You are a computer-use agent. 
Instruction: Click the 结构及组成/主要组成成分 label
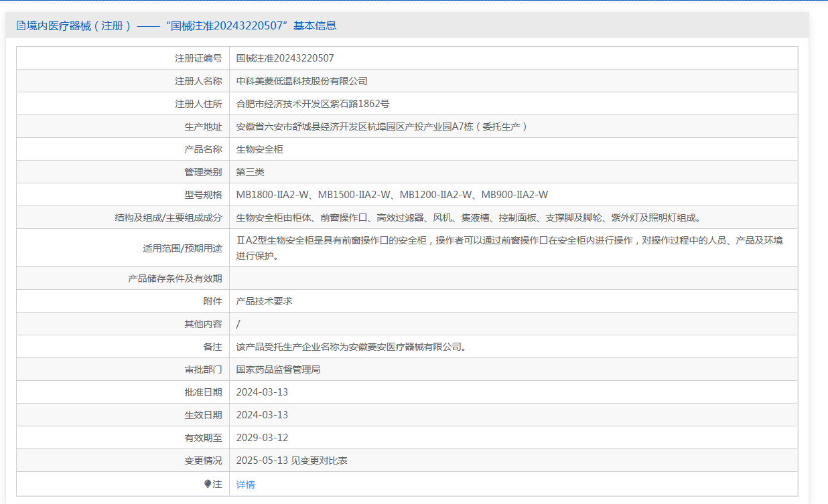click(169, 218)
